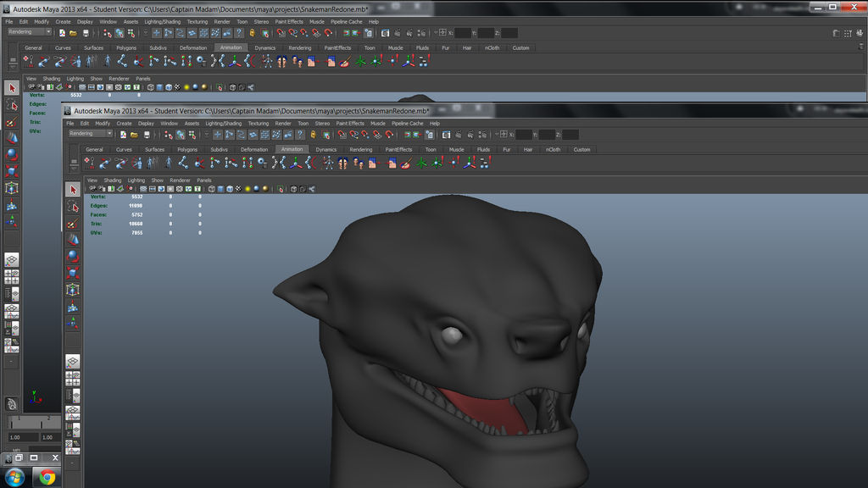
Task: Activate the Rotate tool in front window toolbox
Action: [x=73, y=256]
